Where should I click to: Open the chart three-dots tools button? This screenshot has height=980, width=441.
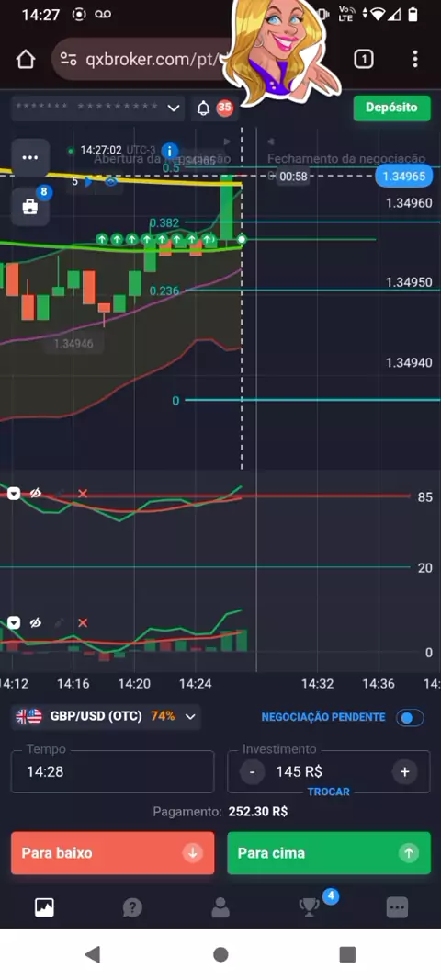click(30, 157)
